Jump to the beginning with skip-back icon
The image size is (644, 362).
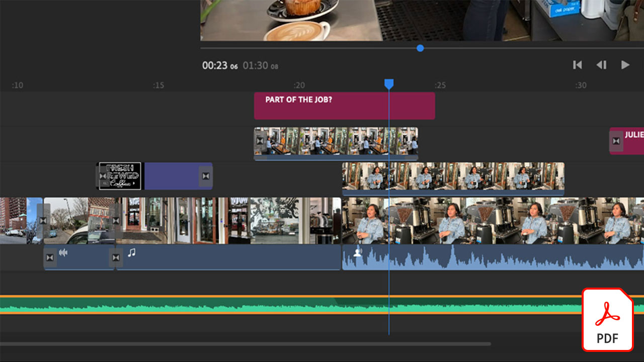(577, 65)
